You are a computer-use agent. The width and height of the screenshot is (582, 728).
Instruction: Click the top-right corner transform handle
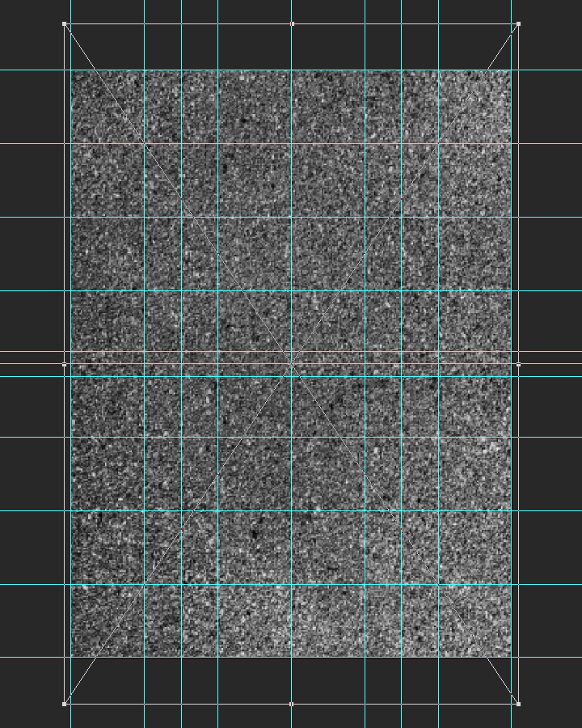(x=518, y=23)
